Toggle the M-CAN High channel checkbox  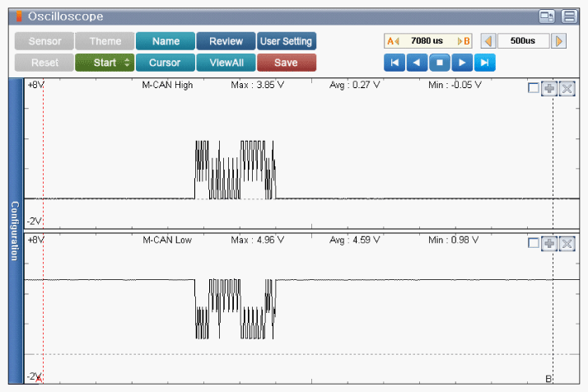coord(534,89)
